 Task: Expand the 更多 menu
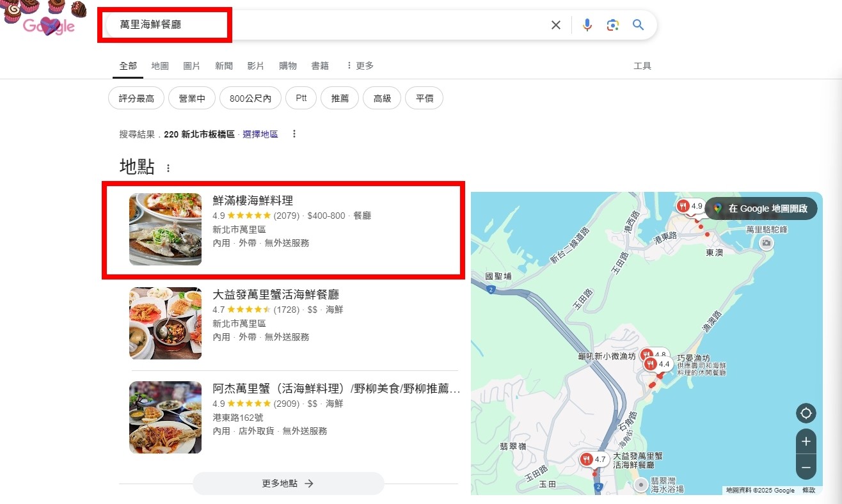(x=360, y=66)
